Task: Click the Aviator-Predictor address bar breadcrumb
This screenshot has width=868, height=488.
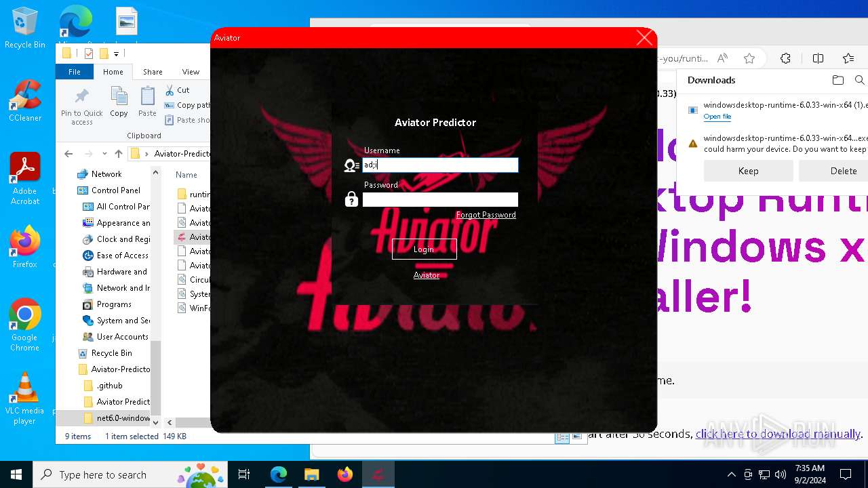Action: coord(182,154)
